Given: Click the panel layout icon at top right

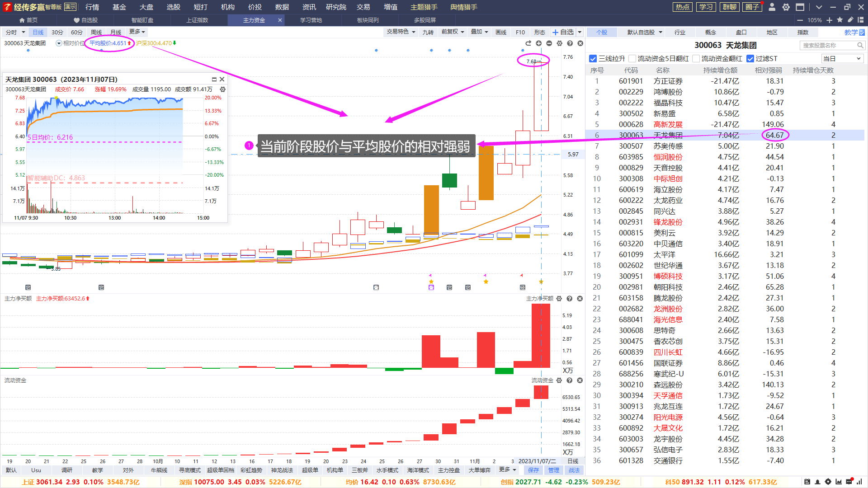Looking at the screenshot, I should point(861,20).
